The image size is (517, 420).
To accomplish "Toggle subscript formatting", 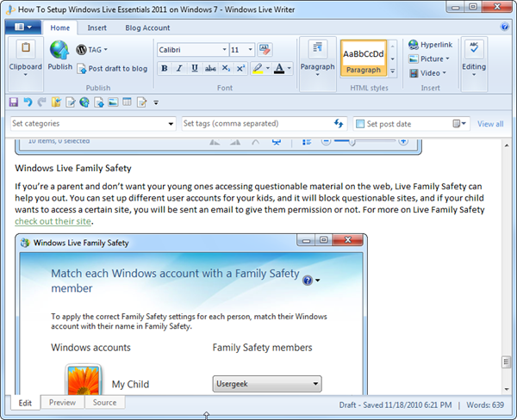I will coord(225,68).
